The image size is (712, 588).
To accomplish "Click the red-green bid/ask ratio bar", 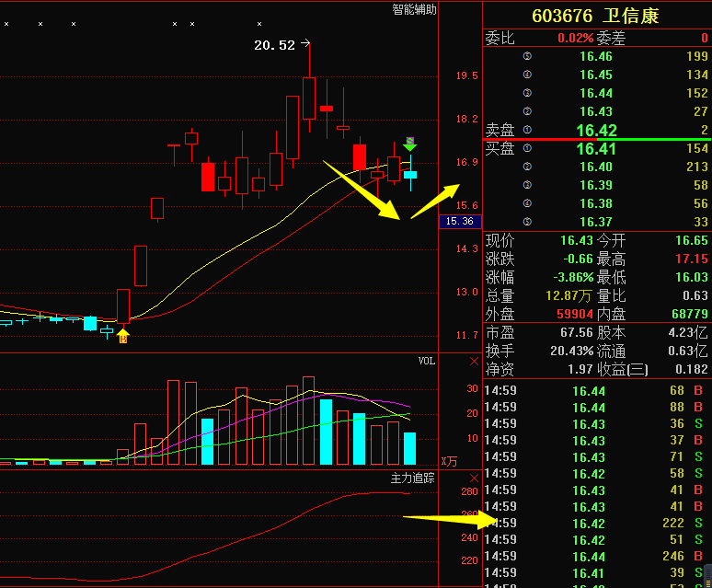I will click(x=597, y=139).
